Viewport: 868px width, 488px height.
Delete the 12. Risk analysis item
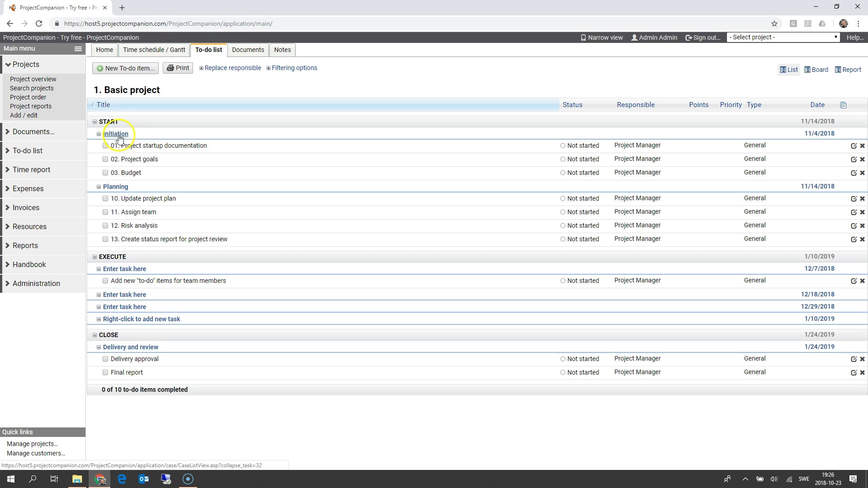(862, 225)
